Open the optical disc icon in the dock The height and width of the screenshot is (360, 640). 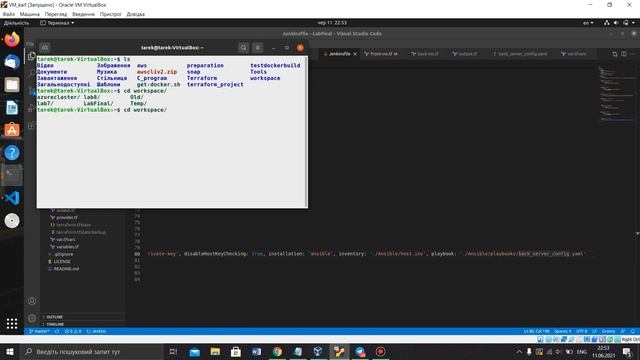coord(12,221)
